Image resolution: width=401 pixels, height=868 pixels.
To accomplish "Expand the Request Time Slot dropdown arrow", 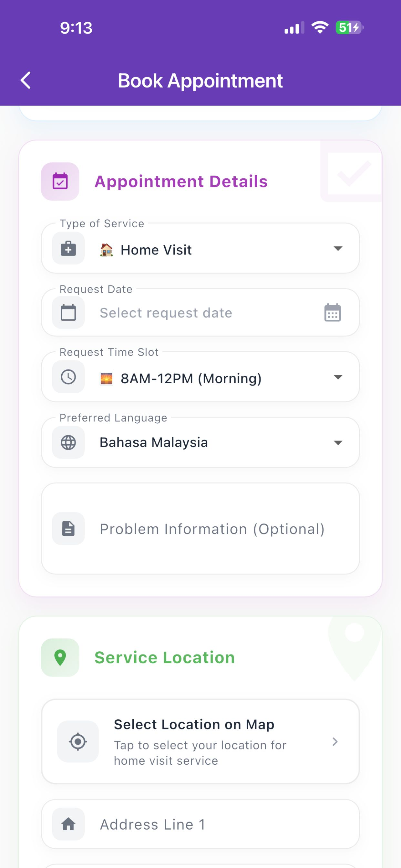I will [x=338, y=377].
